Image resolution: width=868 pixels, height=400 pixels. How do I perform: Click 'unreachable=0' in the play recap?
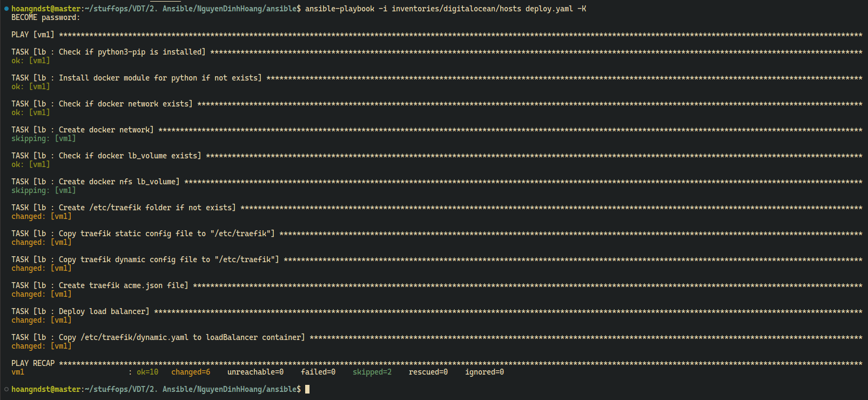coord(255,372)
